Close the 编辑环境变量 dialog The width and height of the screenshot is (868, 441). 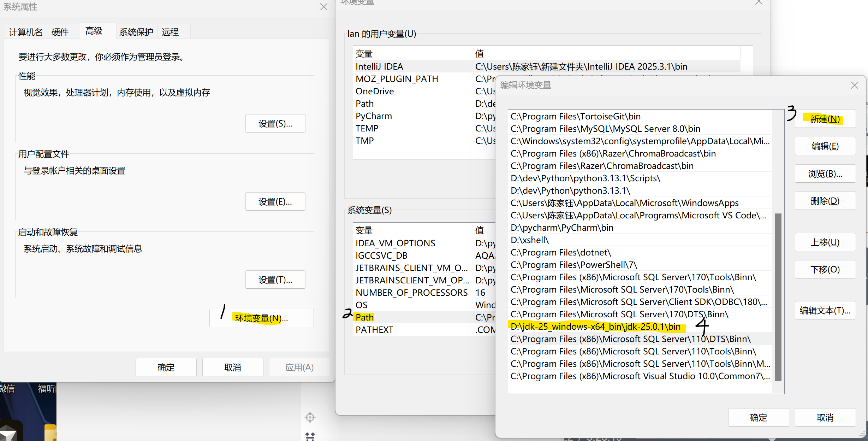point(854,85)
